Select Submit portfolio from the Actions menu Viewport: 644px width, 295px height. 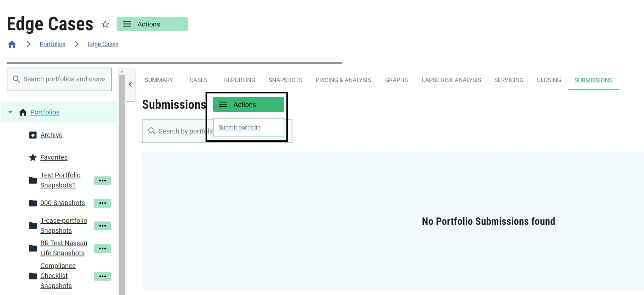(239, 127)
